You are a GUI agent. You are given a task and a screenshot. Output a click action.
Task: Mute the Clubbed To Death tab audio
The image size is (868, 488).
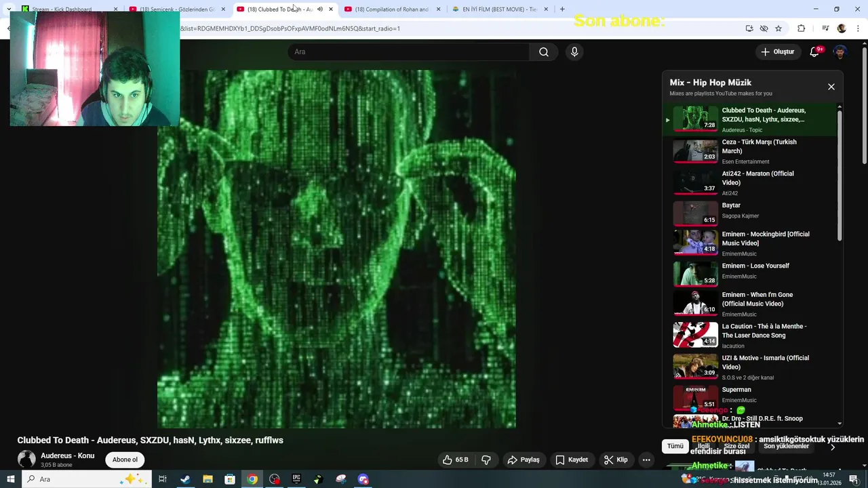pyautogui.click(x=320, y=9)
